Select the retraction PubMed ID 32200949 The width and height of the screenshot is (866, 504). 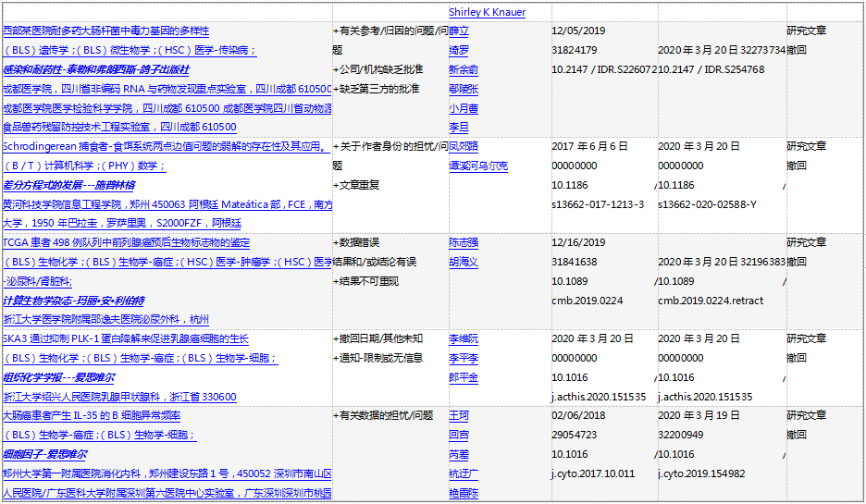(681, 435)
